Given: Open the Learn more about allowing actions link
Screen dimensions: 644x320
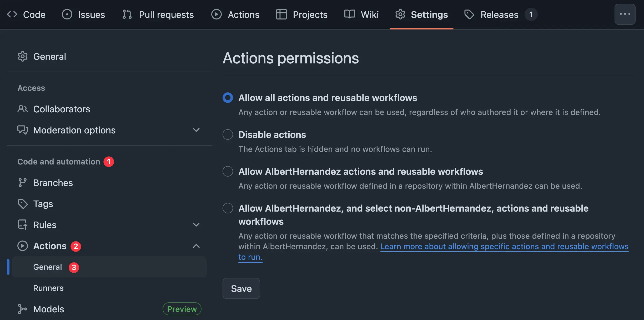Looking at the screenshot, I should coord(504,247).
